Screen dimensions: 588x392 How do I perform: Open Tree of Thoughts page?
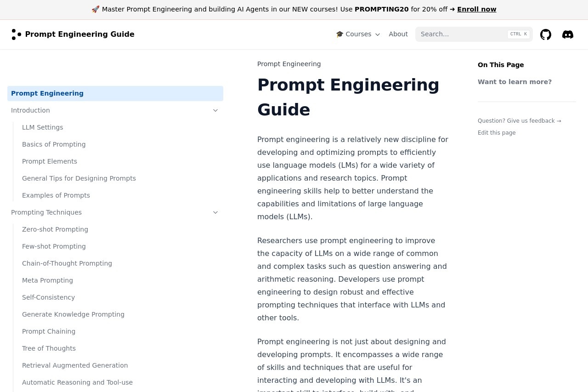[49, 348]
